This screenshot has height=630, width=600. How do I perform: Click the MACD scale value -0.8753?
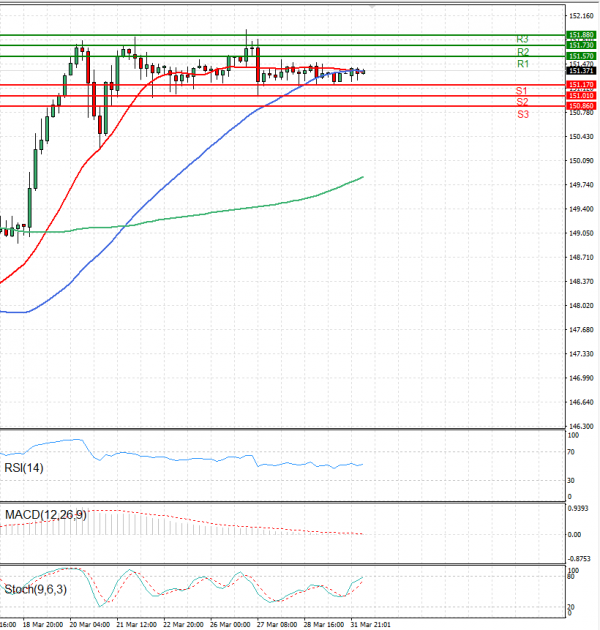coord(579,559)
